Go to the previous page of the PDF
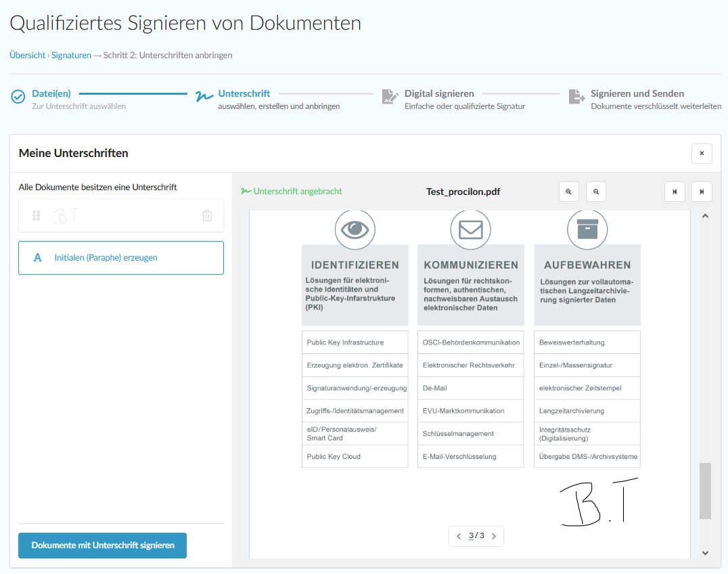 point(459,536)
